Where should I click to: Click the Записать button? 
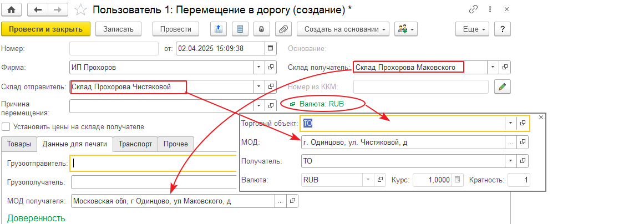pos(118,29)
